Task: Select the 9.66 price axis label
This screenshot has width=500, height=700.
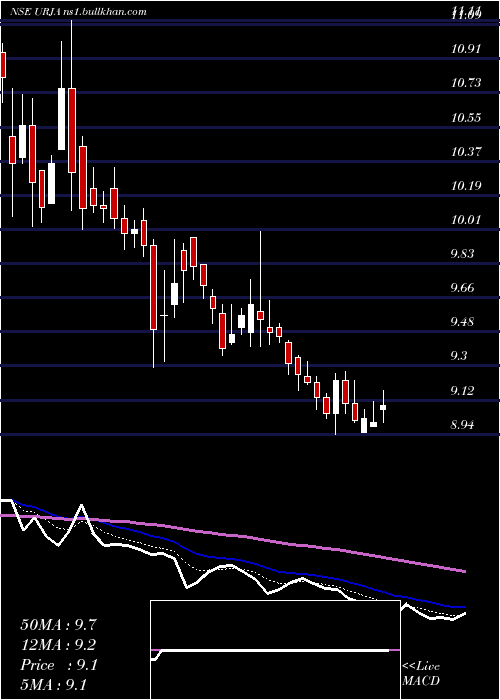Action: [462, 288]
